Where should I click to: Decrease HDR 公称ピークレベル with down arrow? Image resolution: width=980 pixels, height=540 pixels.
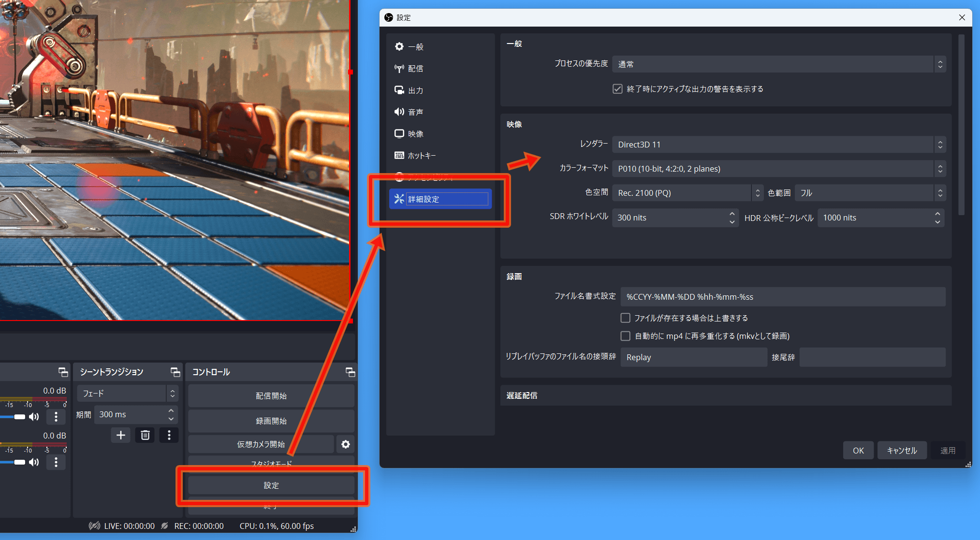pos(937,222)
